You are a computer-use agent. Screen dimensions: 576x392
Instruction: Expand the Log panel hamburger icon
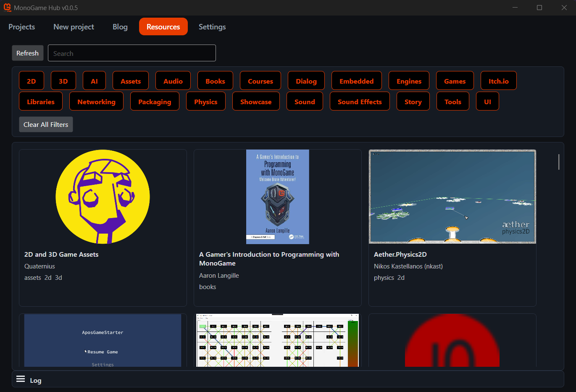point(21,379)
